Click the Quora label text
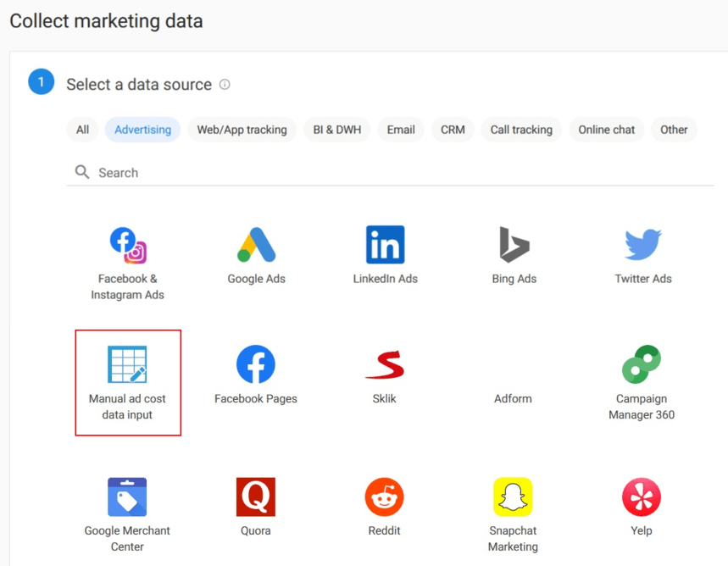The width and height of the screenshot is (728, 566). click(x=256, y=530)
